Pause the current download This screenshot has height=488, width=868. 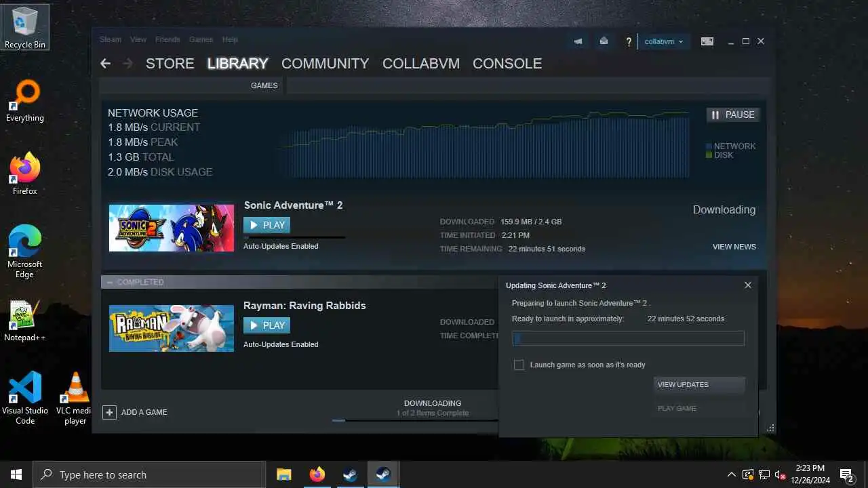(733, 115)
